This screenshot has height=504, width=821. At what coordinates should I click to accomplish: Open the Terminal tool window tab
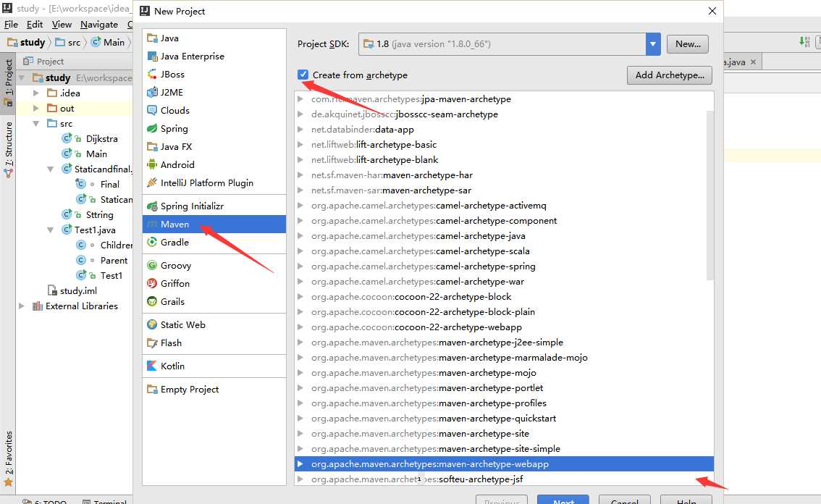point(105,501)
